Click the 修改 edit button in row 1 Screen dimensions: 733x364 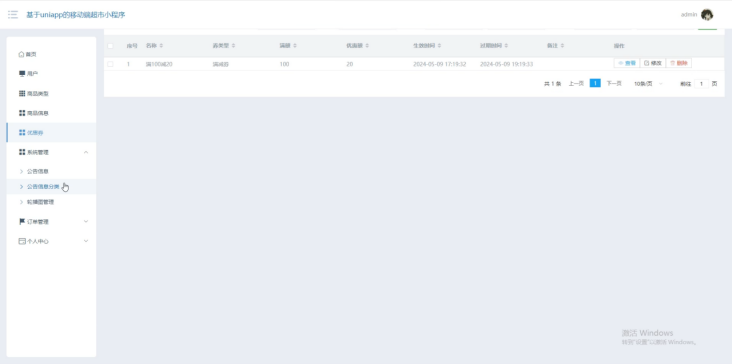coord(653,63)
